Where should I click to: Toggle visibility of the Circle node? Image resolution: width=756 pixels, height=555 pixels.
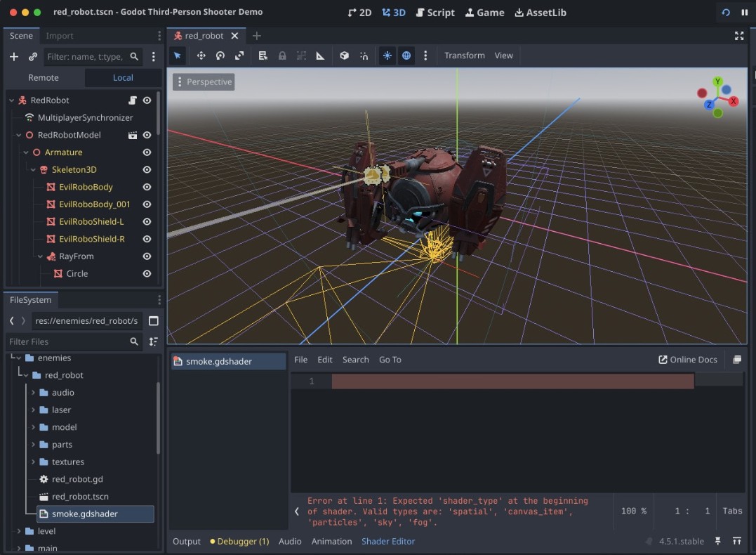click(x=147, y=273)
